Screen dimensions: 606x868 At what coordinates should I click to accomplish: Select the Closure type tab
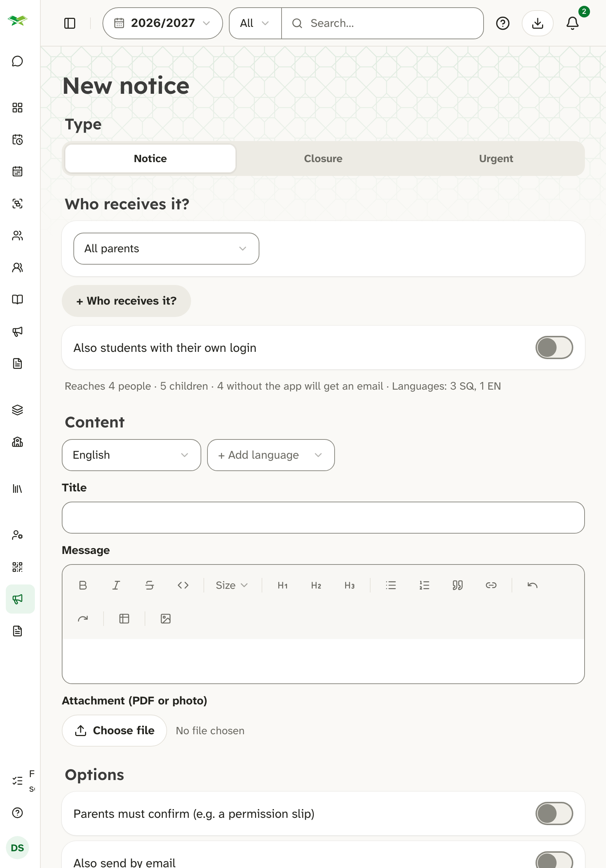pyautogui.click(x=323, y=158)
